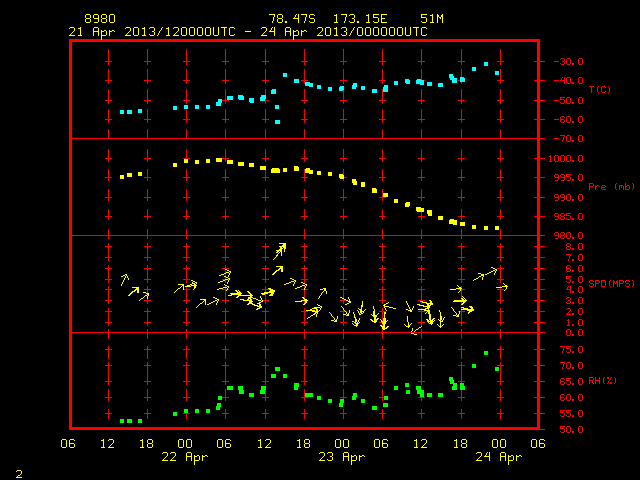Click the 24 Apr date label

click(x=499, y=457)
